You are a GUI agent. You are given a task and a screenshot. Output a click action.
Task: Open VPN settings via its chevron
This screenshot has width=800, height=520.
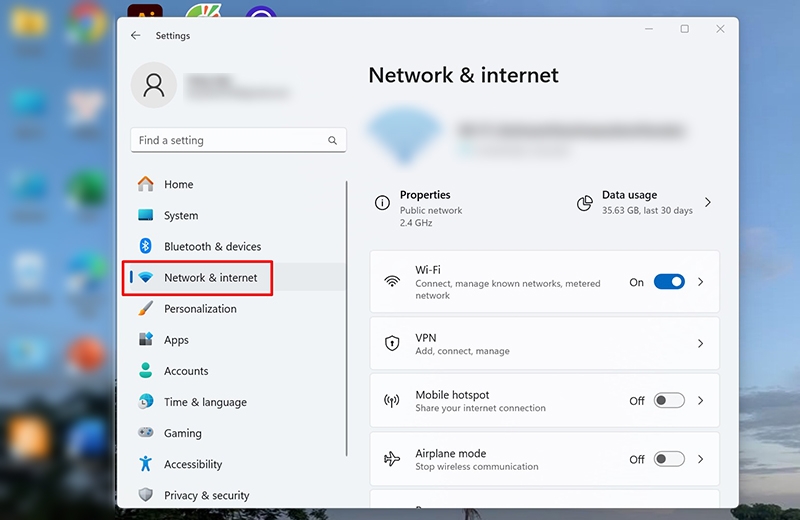701,343
